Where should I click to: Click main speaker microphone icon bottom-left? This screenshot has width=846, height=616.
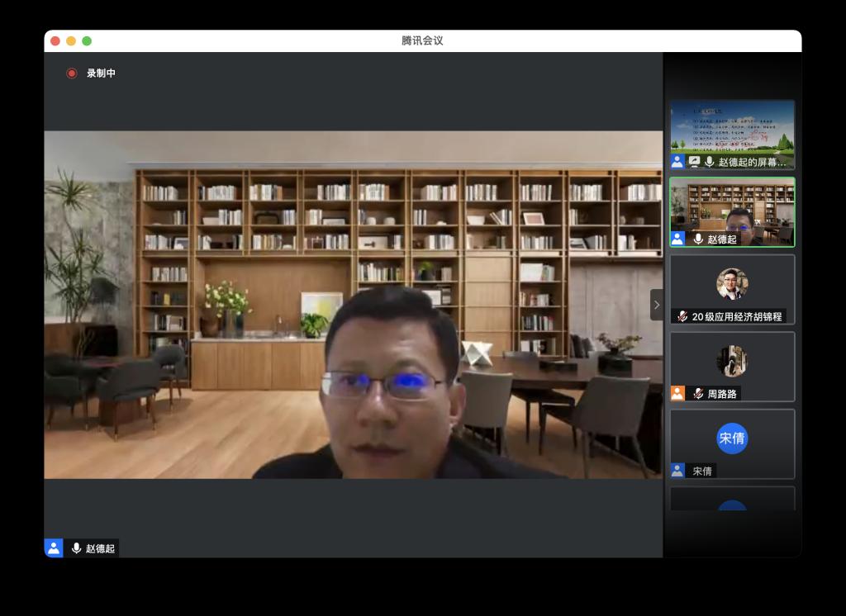[x=76, y=548]
